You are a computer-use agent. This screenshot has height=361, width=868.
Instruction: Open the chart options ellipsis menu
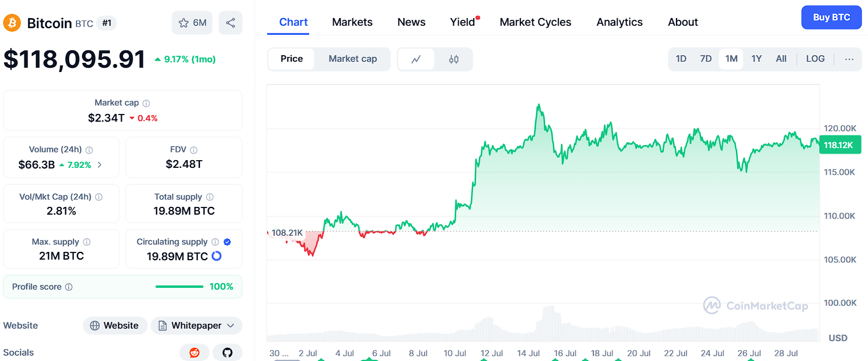pos(849,58)
